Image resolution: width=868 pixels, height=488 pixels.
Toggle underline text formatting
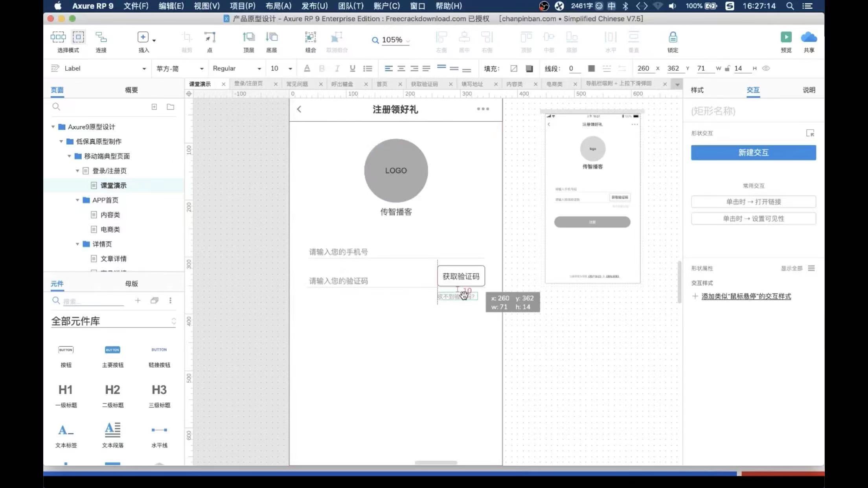point(352,68)
